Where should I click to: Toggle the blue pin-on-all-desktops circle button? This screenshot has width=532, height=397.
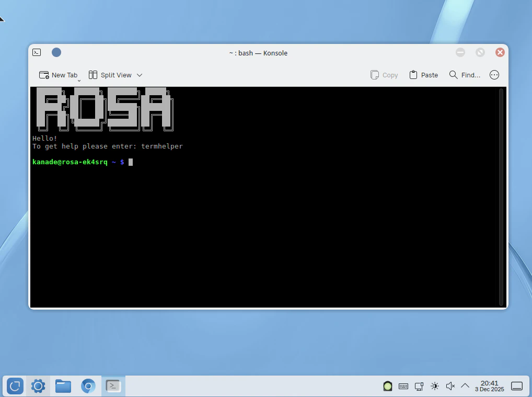click(x=56, y=52)
